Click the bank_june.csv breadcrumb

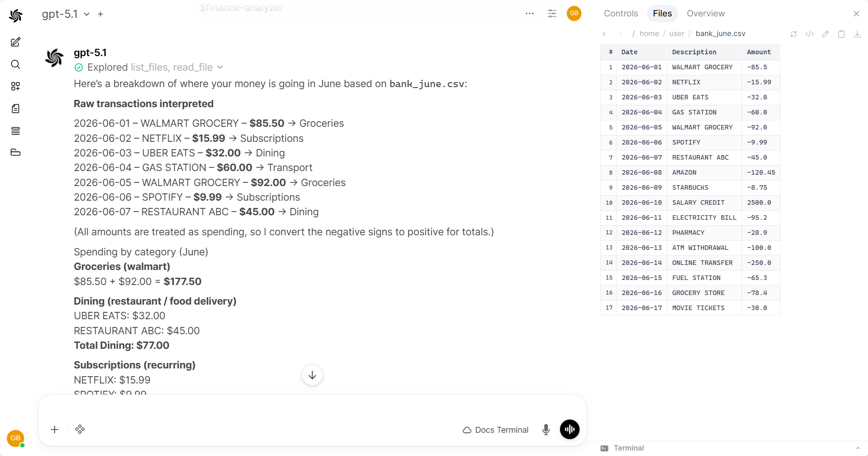click(720, 34)
